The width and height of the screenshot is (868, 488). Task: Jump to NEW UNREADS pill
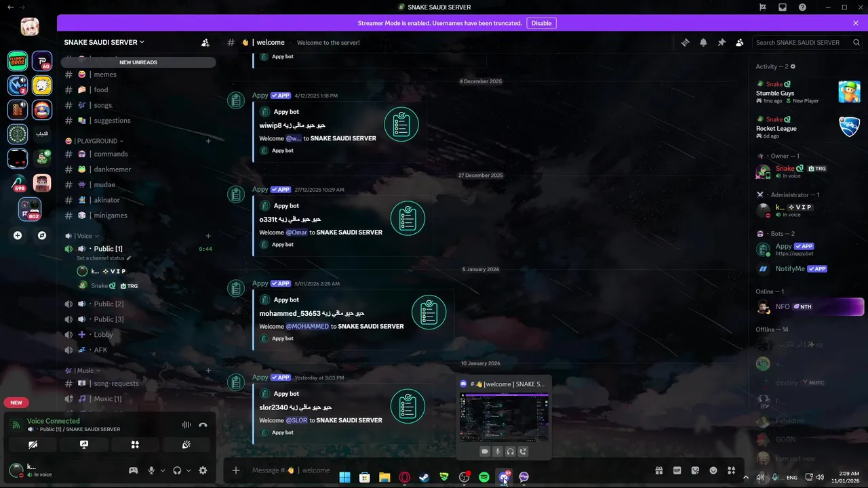[138, 62]
